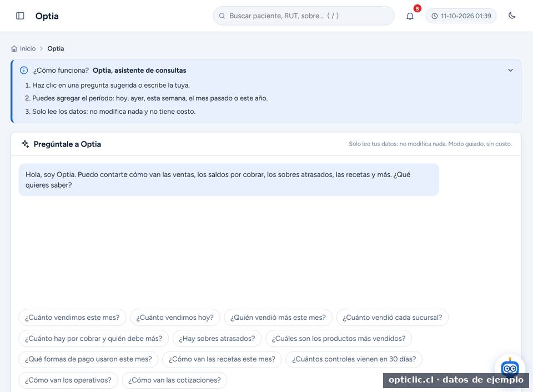533x392 pixels.
Task: Click the Optia breadcrumb item
Action: pyautogui.click(x=56, y=49)
